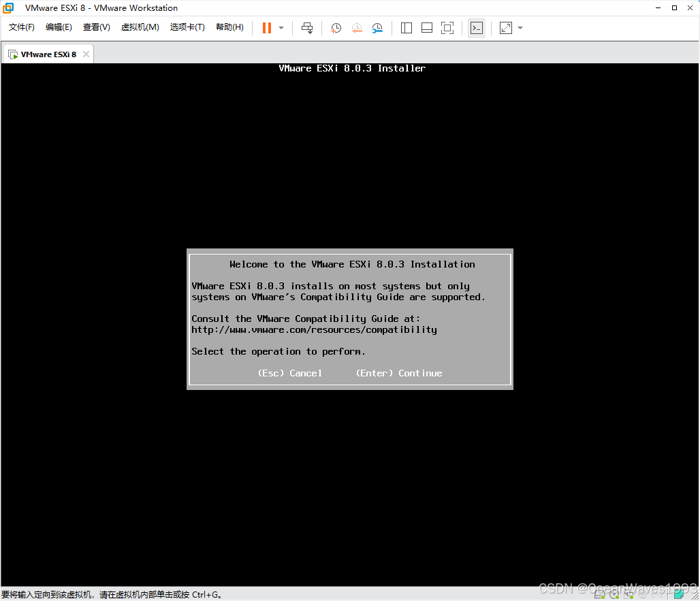This screenshot has width=700, height=601.
Task: Click the VMware Workstation title bar logo
Action: click(8, 8)
